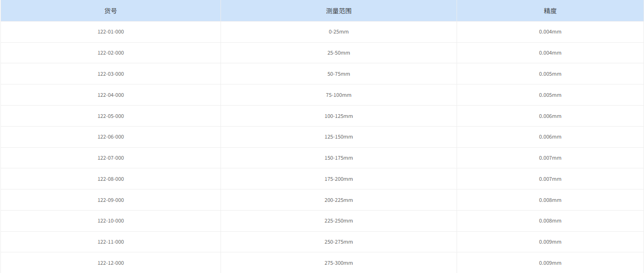644x273 pixels.
Task: Click item number 122-06-000
Action: (x=110, y=137)
